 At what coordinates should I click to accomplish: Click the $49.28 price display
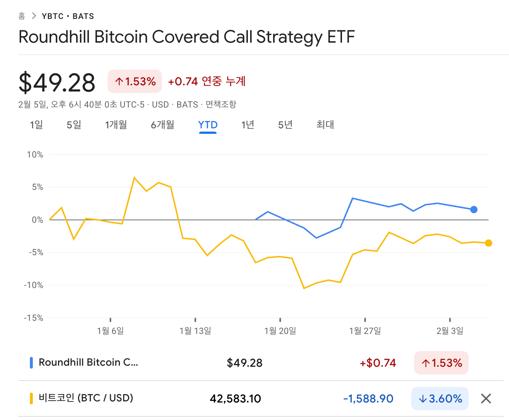57,81
